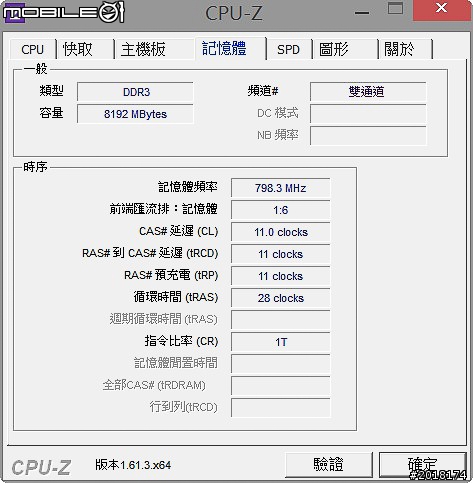
Task: Click the empty 行到列(tRCD) field
Action: (281, 408)
